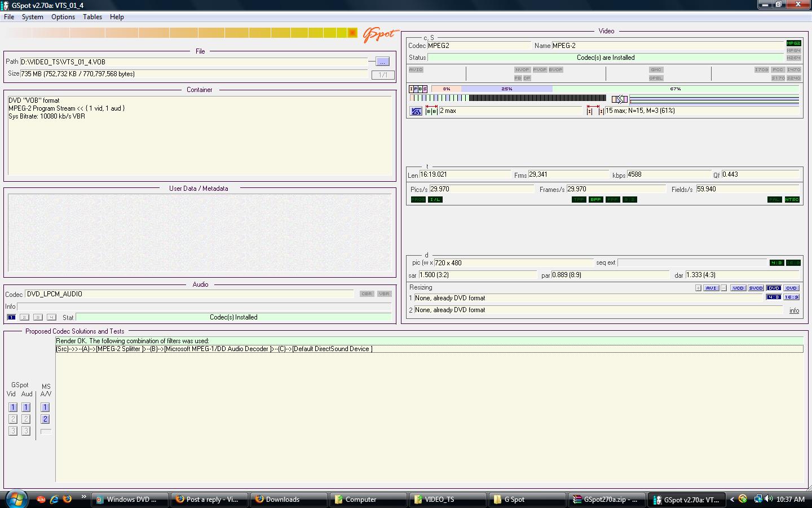Click the 1/1 file counter button
The height and width of the screenshot is (508, 812).
click(383, 75)
